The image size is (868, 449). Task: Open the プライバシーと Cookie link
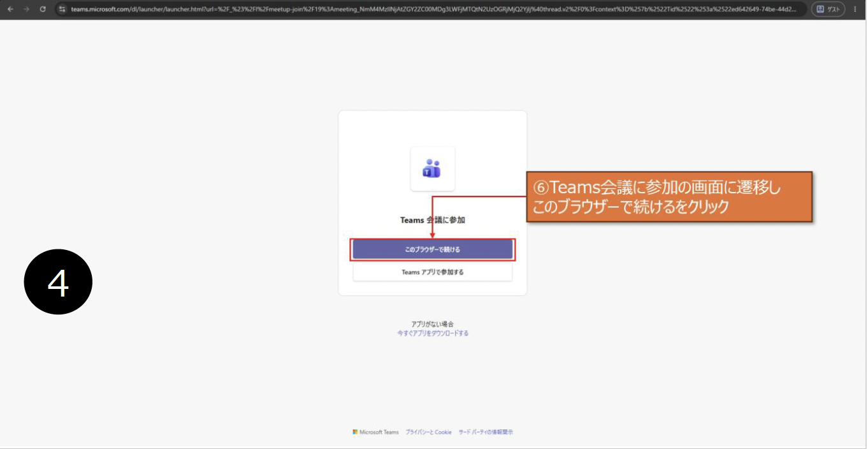[x=428, y=432]
